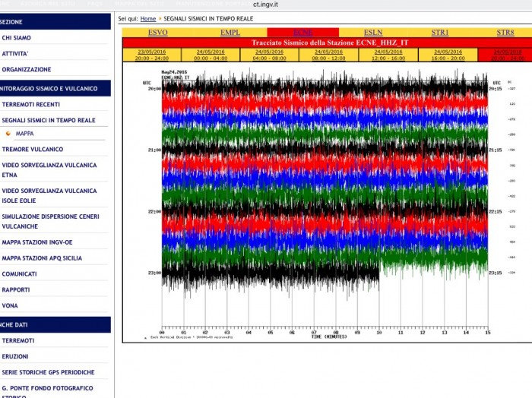Open G. PONTE FONDO FOTOGRAFICO STORICO
The image size is (532, 398).
click(x=47, y=392)
